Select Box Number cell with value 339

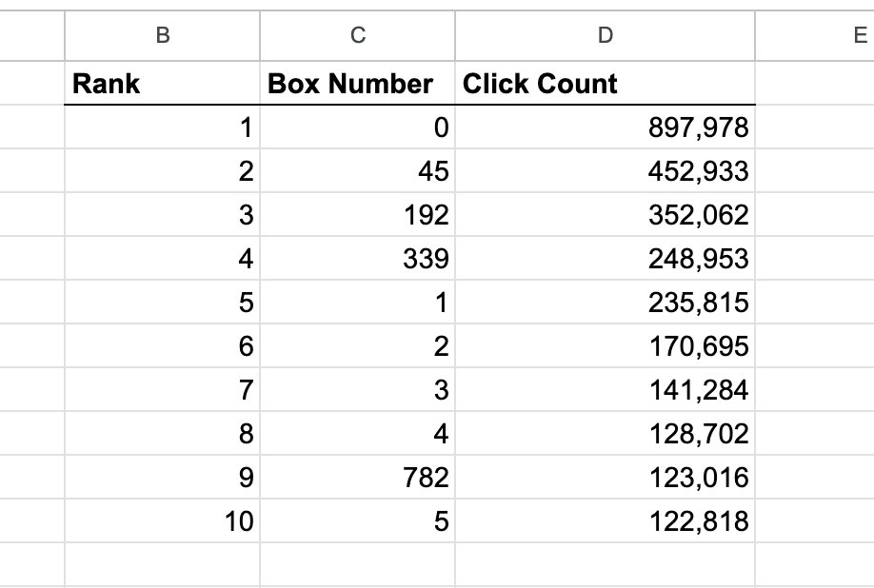357,259
